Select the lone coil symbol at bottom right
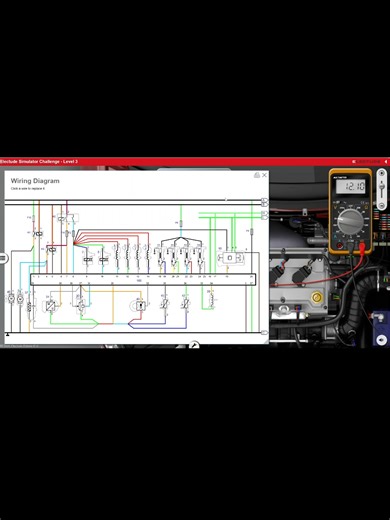This screenshot has height=520, width=390. (x=211, y=300)
